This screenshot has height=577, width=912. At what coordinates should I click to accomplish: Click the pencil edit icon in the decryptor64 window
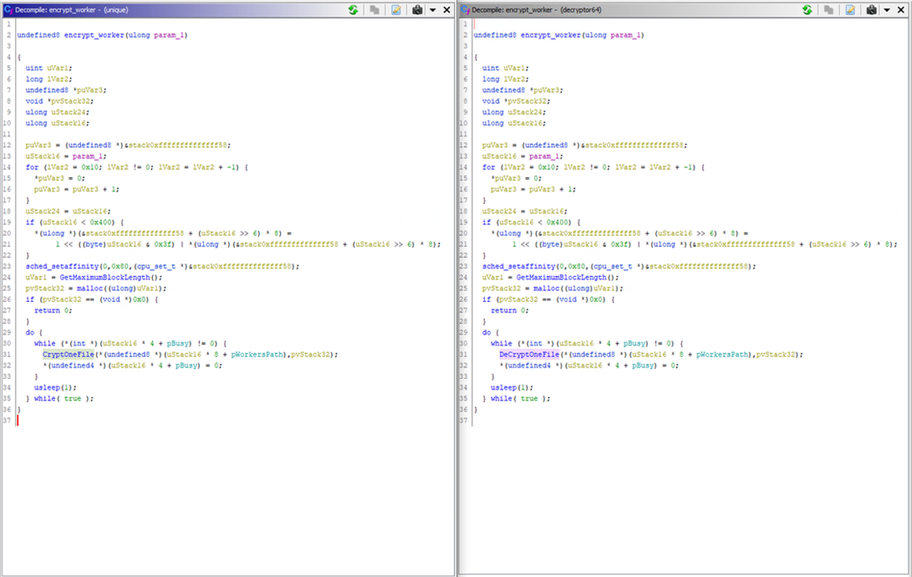click(850, 10)
